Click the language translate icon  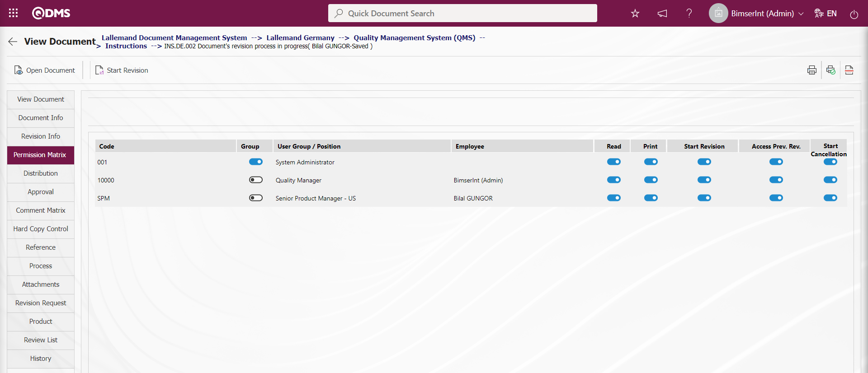819,13
